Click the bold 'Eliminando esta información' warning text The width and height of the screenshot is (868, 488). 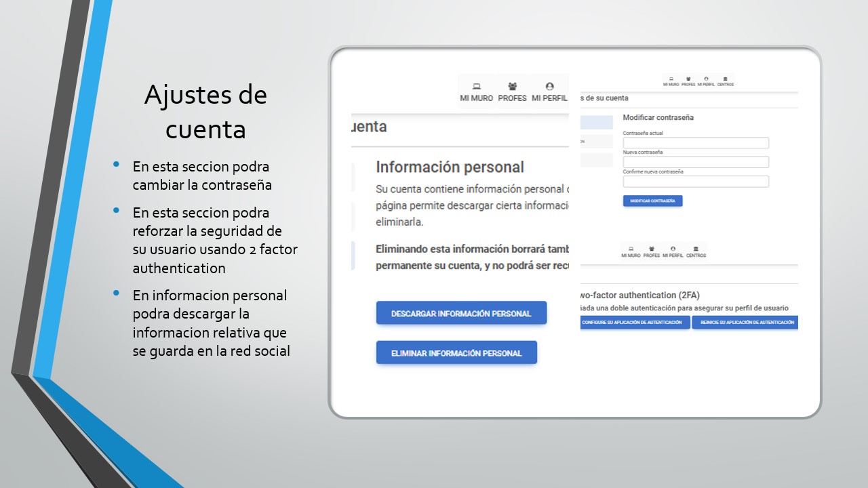pyautogui.click(x=472, y=257)
